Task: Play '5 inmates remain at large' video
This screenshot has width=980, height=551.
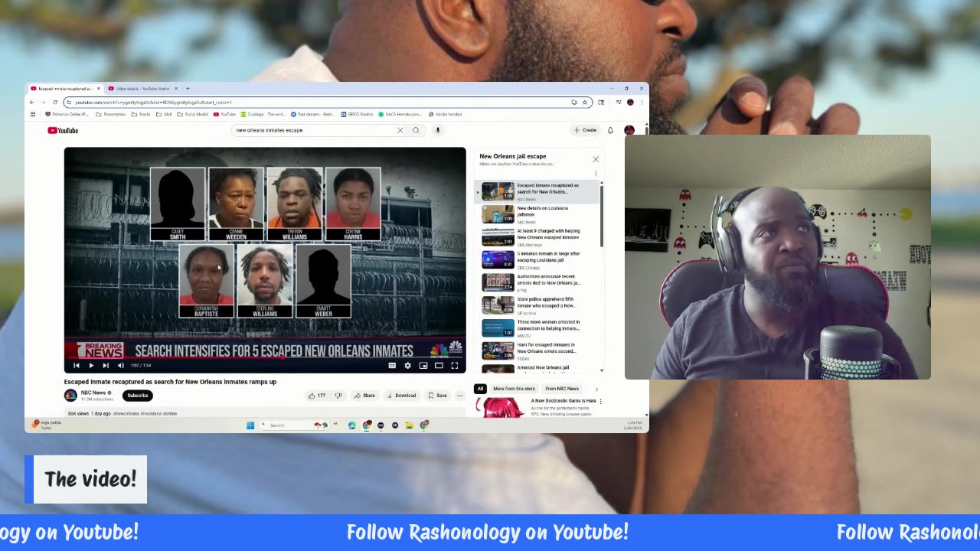Action: [538, 259]
